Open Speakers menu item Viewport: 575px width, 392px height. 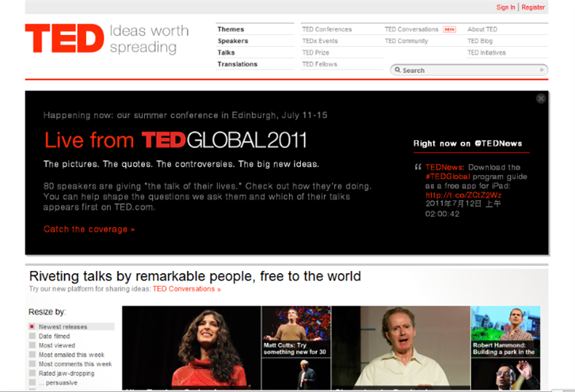tap(233, 40)
